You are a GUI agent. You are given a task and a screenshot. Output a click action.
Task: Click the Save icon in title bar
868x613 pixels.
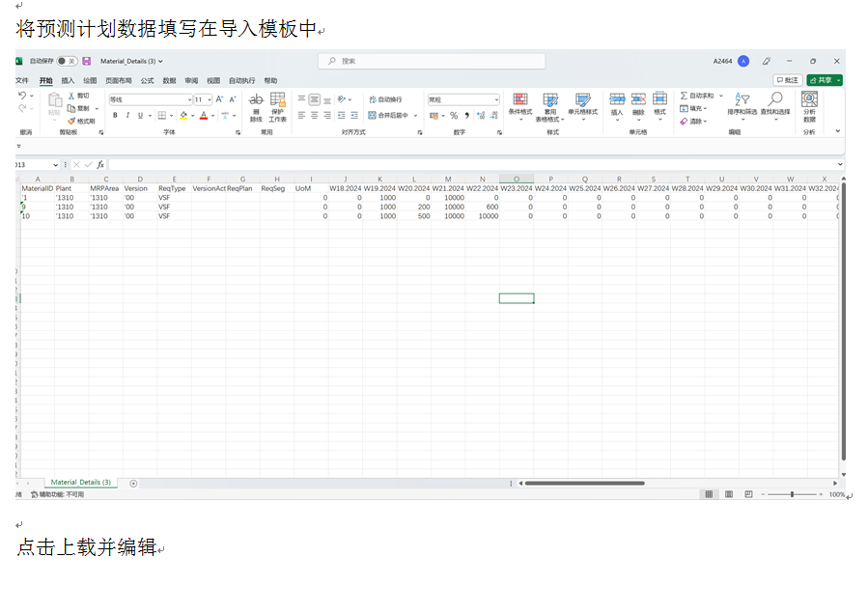click(87, 61)
